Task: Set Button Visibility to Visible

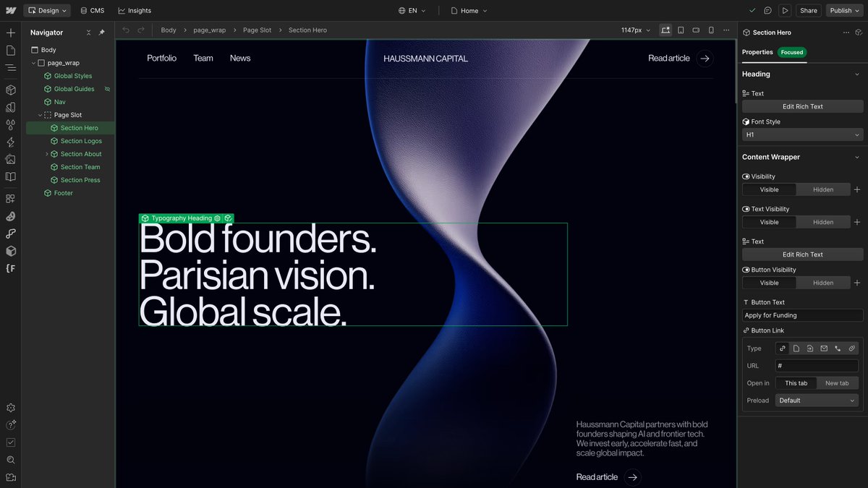Action: point(769,283)
